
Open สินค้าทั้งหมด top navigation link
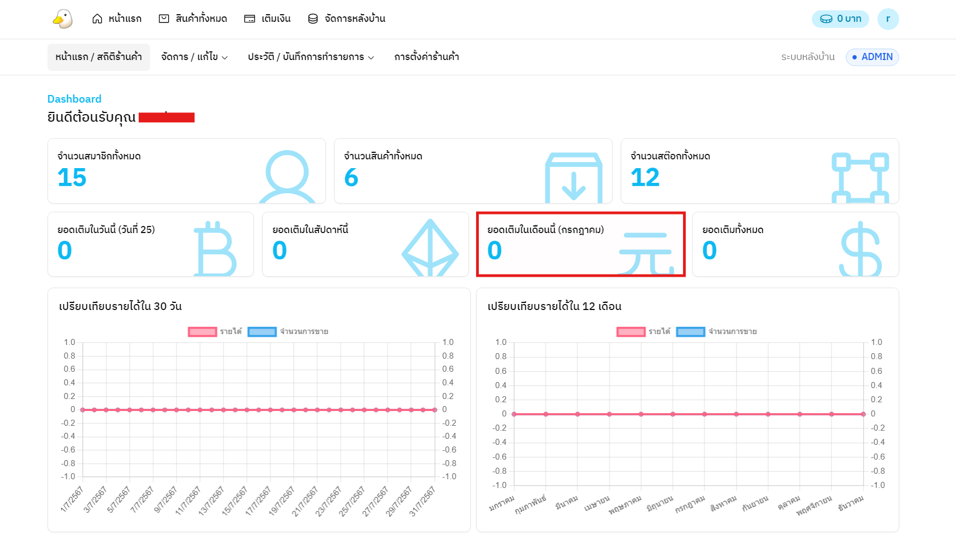tap(193, 19)
